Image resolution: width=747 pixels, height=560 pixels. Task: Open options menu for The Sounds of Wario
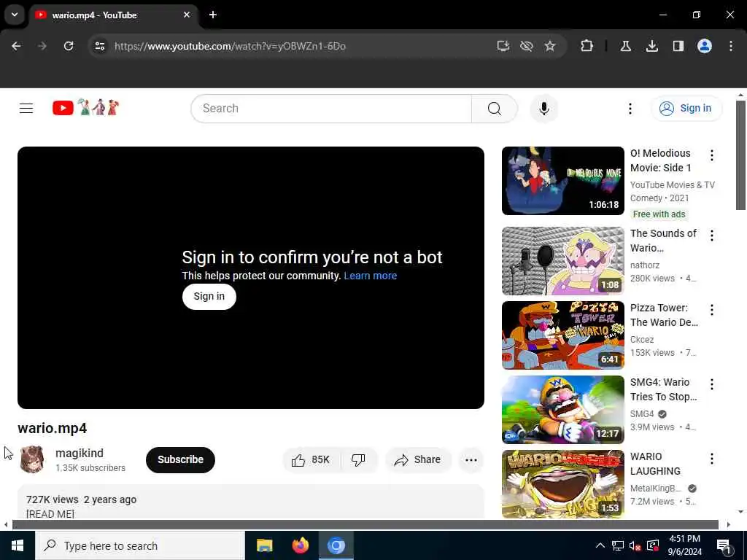(712, 236)
